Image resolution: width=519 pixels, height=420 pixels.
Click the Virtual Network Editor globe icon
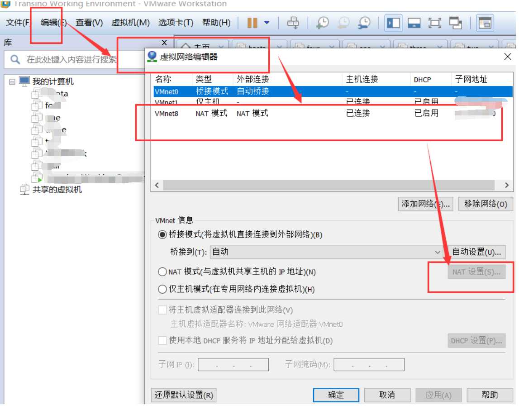pos(152,57)
